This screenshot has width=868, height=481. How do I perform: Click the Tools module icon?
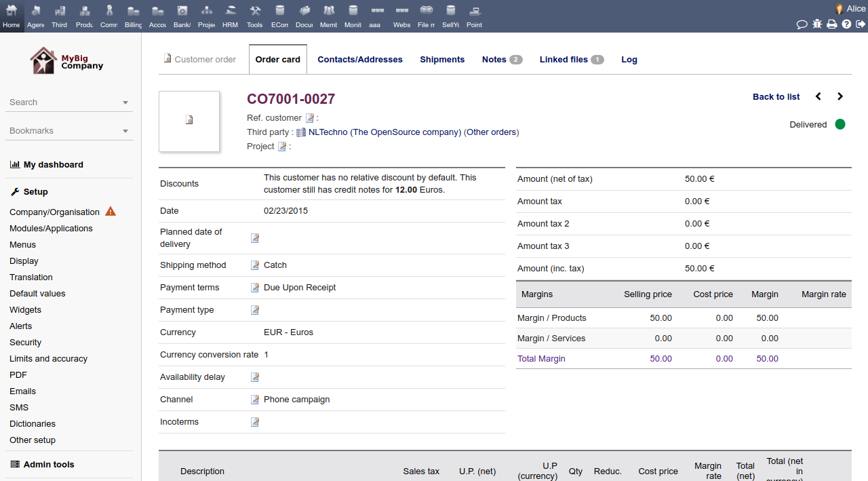point(255,16)
